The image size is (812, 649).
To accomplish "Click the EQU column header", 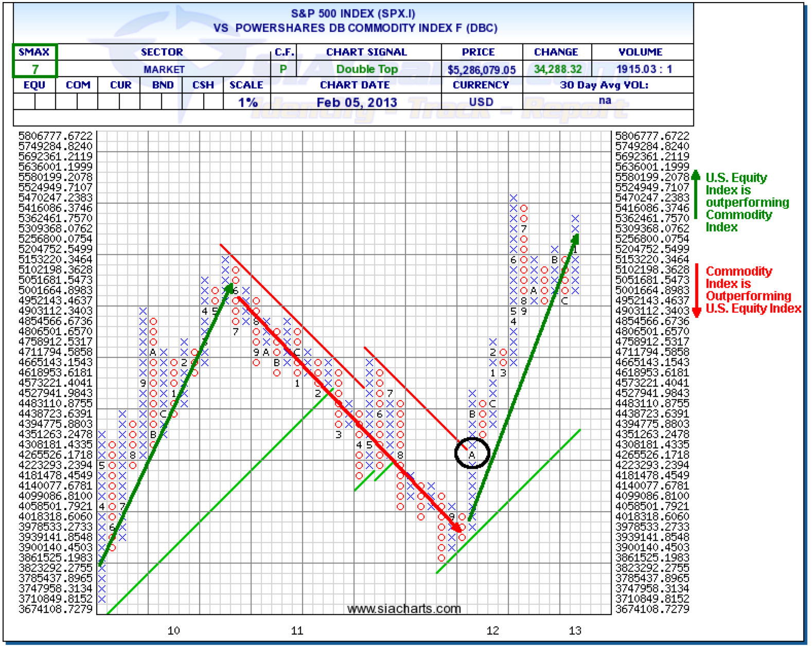I will coord(34,85).
